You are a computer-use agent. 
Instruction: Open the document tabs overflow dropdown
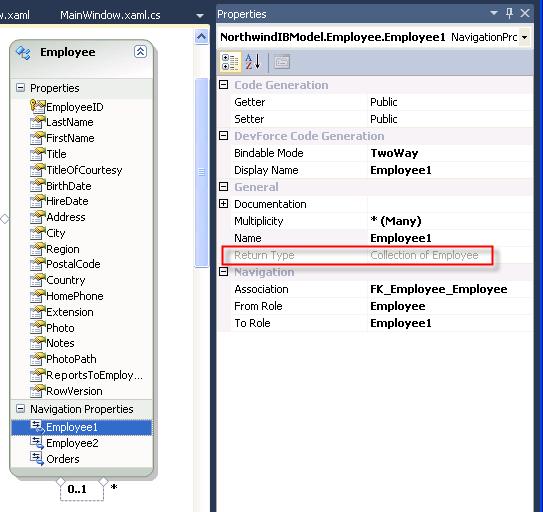pos(199,16)
